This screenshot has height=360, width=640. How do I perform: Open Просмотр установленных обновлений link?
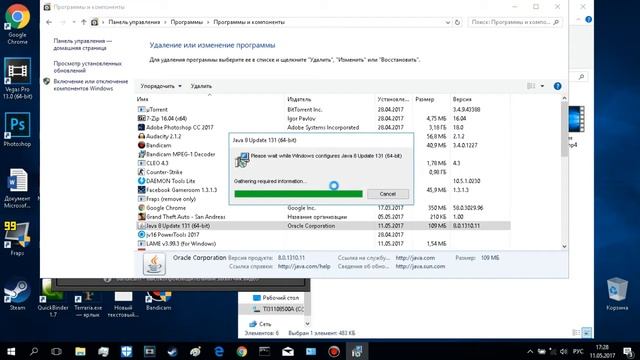point(87,67)
